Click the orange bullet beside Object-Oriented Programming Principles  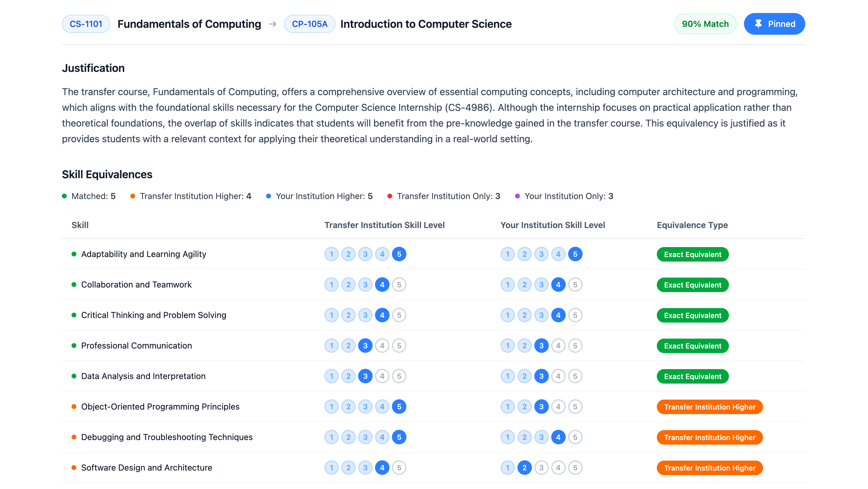pos(74,407)
